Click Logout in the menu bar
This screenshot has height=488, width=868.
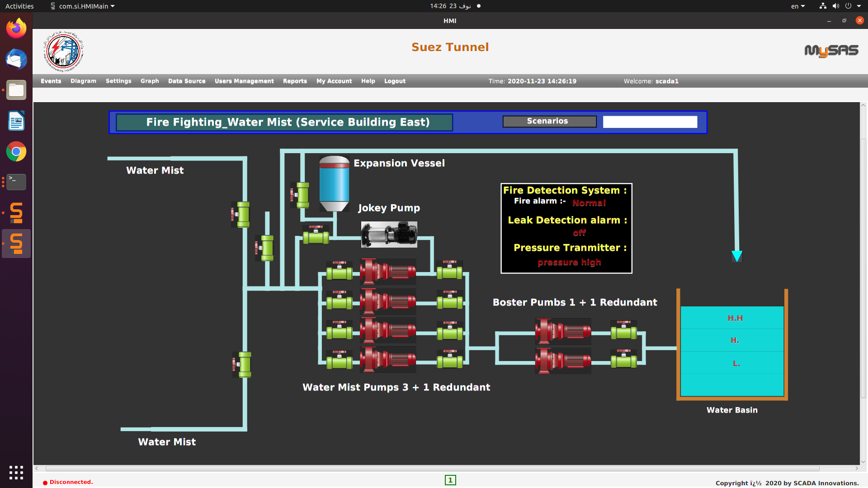pos(395,81)
